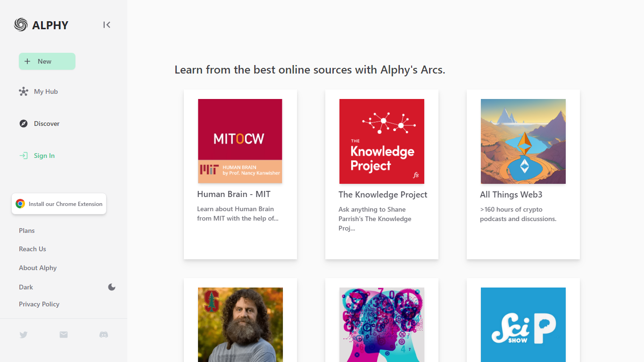The width and height of the screenshot is (644, 362).
Task: Open My Hub from the sidebar
Action: point(45,91)
